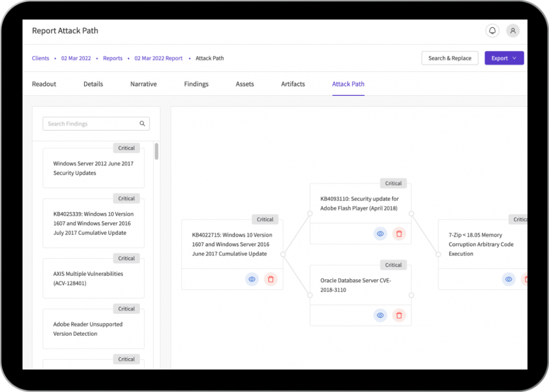Go to the Clients breadcrumb link
The height and width of the screenshot is (392, 549).
40,58
